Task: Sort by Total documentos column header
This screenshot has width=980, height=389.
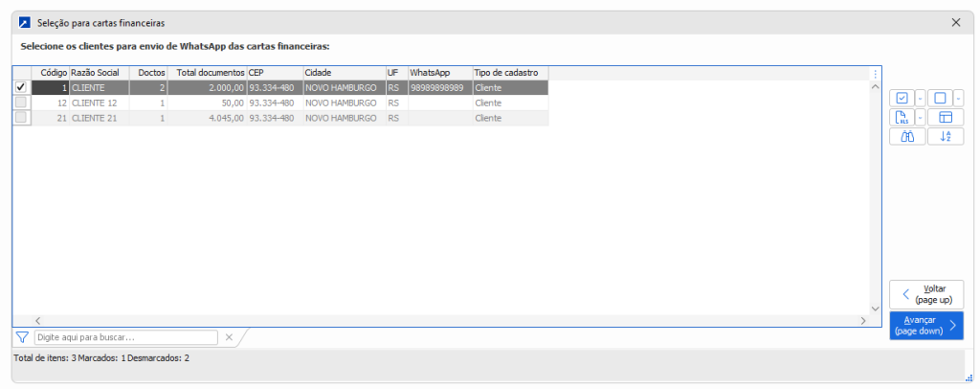Action: pos(207,73)
